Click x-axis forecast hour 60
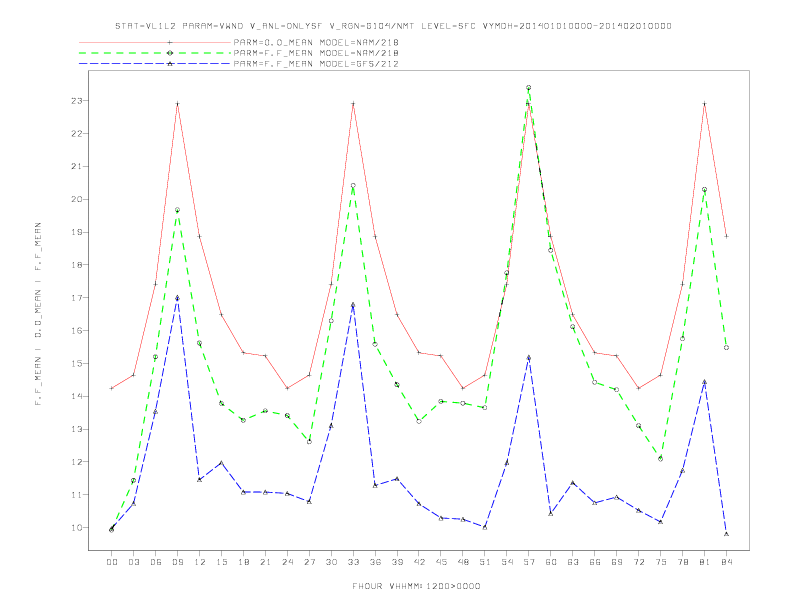Image resolution: width=792 pixels, height=612 pixels. [551, 562]
